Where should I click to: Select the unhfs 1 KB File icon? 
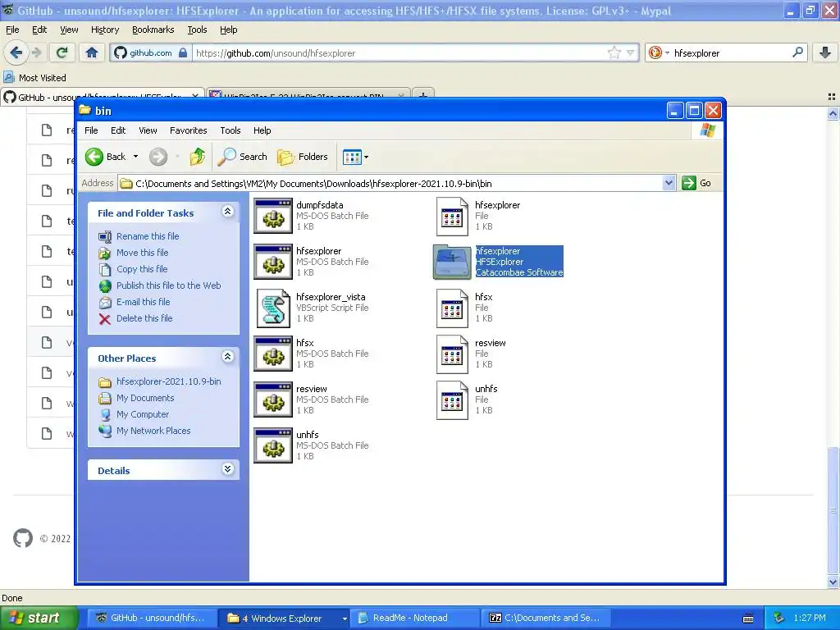coord(452,400)
